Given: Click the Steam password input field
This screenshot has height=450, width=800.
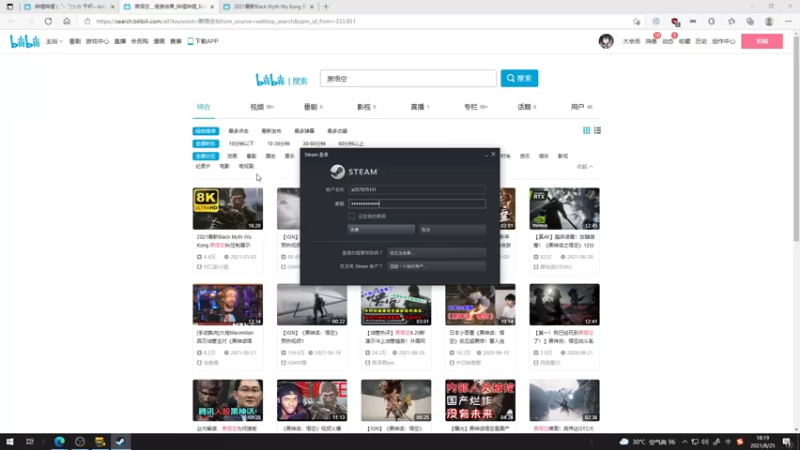Looking at the screenshot, I should pos(417,204).
